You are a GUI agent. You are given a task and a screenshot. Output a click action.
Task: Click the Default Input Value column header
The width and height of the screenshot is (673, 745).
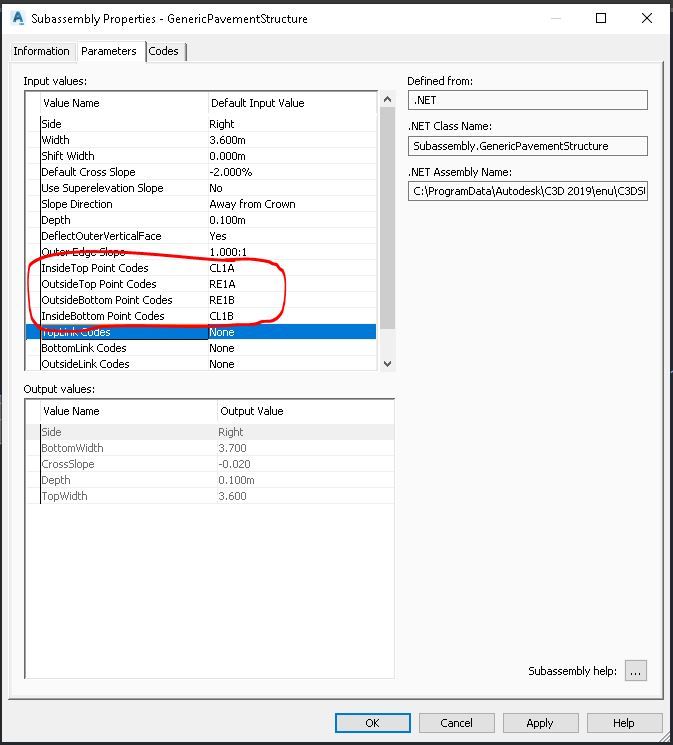258,103
